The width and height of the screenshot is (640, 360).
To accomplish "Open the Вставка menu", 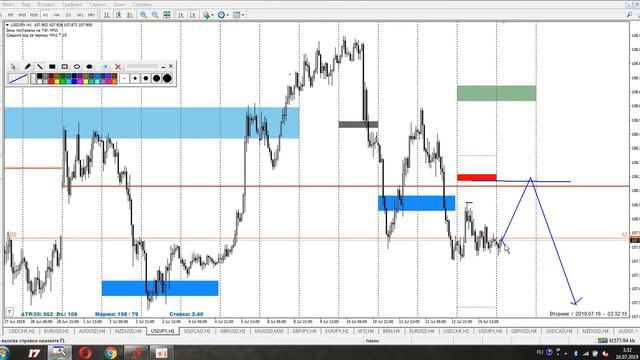I will pos(46,4).
